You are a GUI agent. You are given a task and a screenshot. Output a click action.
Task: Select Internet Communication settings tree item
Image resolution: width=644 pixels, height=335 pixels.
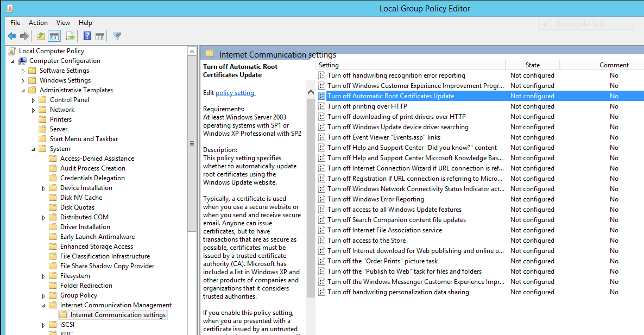[118, 315]
